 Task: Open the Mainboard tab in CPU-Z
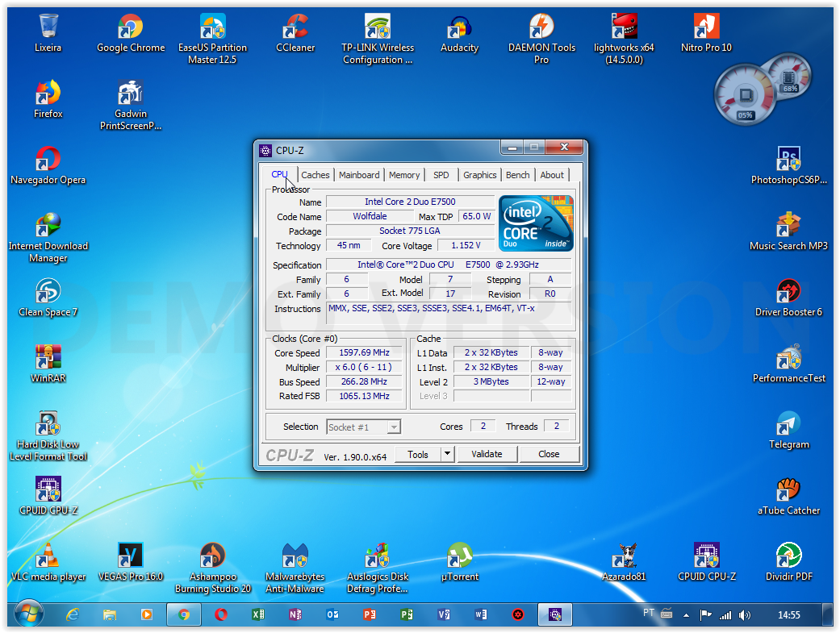pos(359,175)
